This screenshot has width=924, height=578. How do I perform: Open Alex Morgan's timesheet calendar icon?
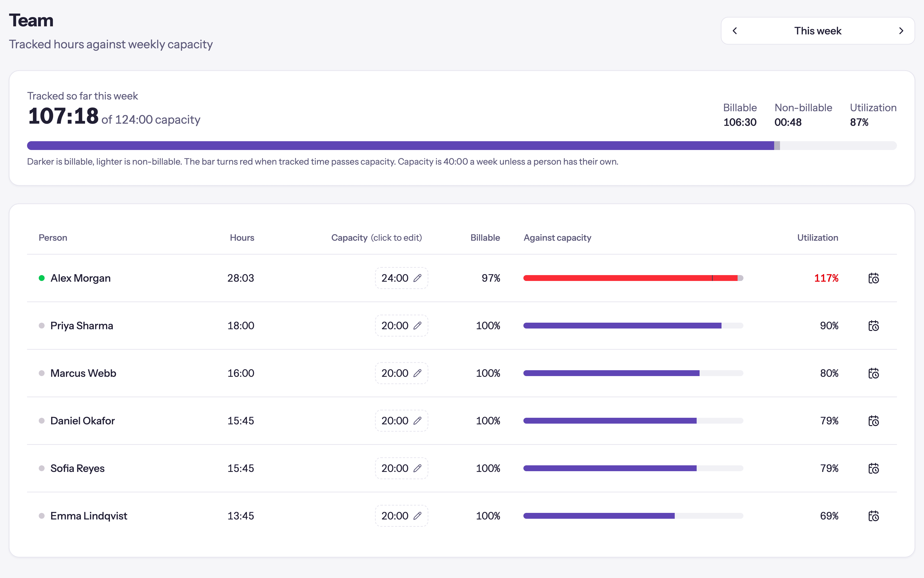coord(873,278)
